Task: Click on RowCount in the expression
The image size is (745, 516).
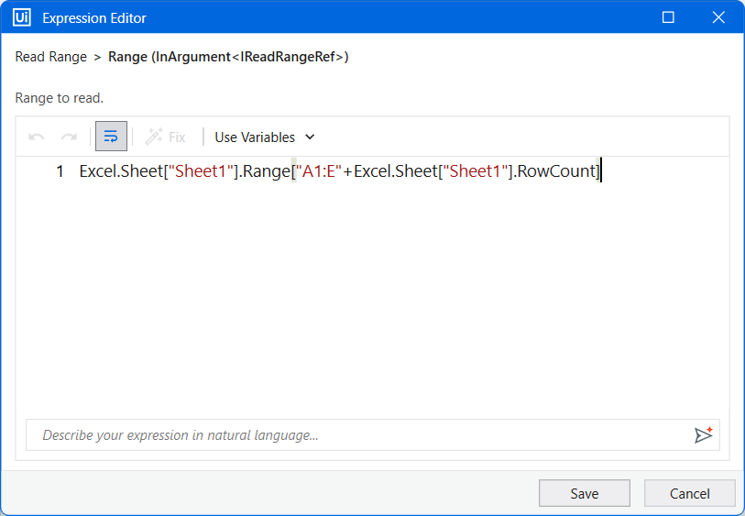Action: click(556, 171)
